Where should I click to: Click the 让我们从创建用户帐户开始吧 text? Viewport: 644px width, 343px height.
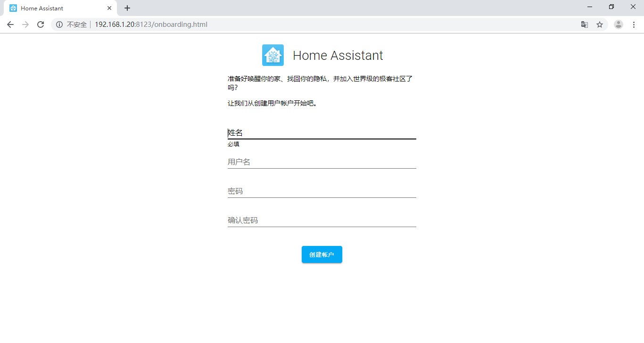(x=272, y=103)
